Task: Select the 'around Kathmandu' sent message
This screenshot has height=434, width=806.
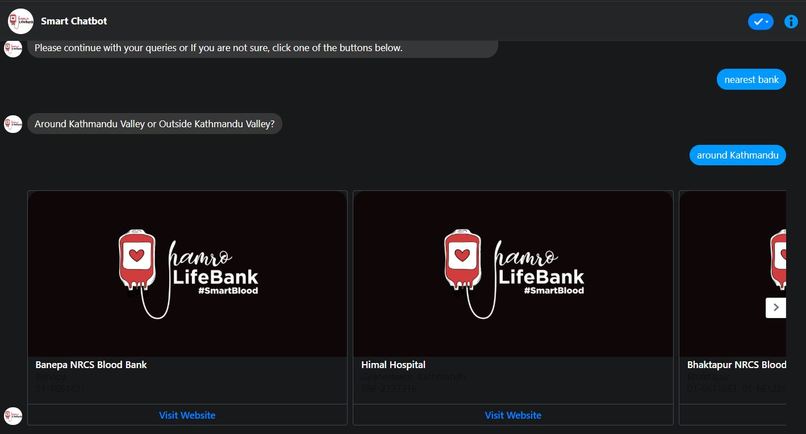Action: coord(737,155)
